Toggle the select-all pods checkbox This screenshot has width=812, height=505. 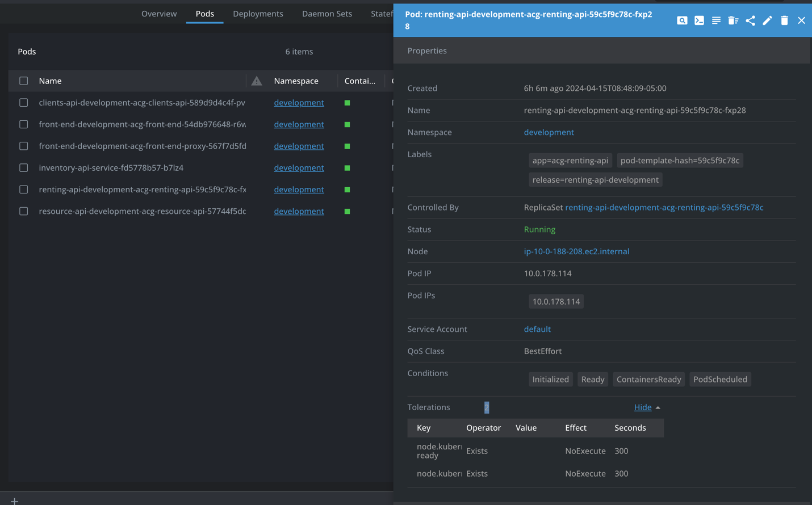[23, 81]
